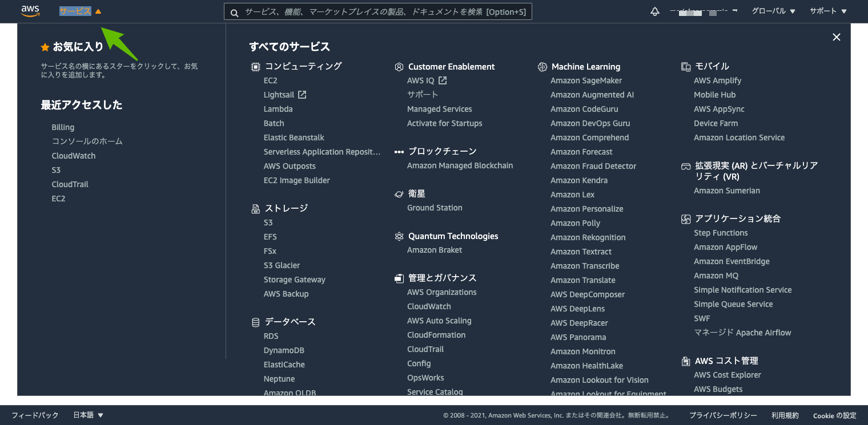The height and width of the screenshot is (425, 868).
Task: Open AWS Amplify under モバイル
Action: 718,80
